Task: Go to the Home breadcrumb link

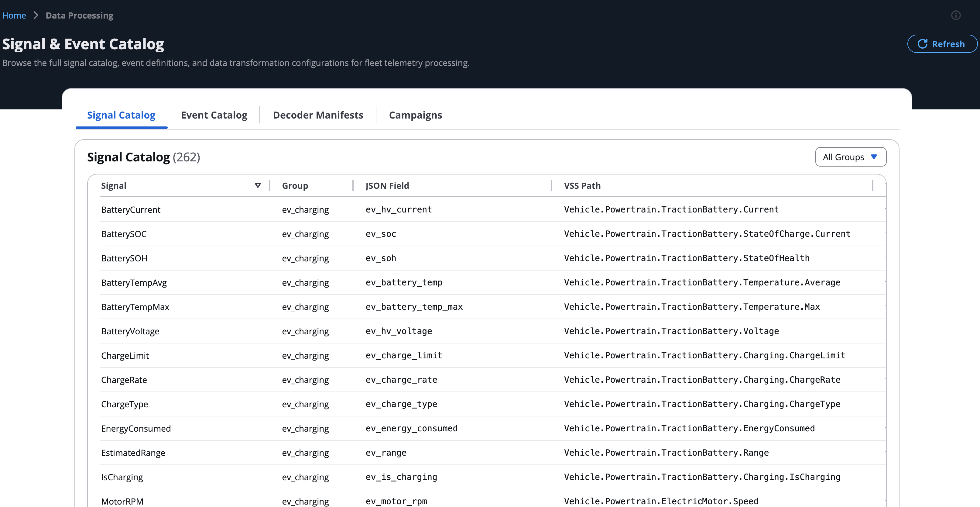Action: click(14, 15)
